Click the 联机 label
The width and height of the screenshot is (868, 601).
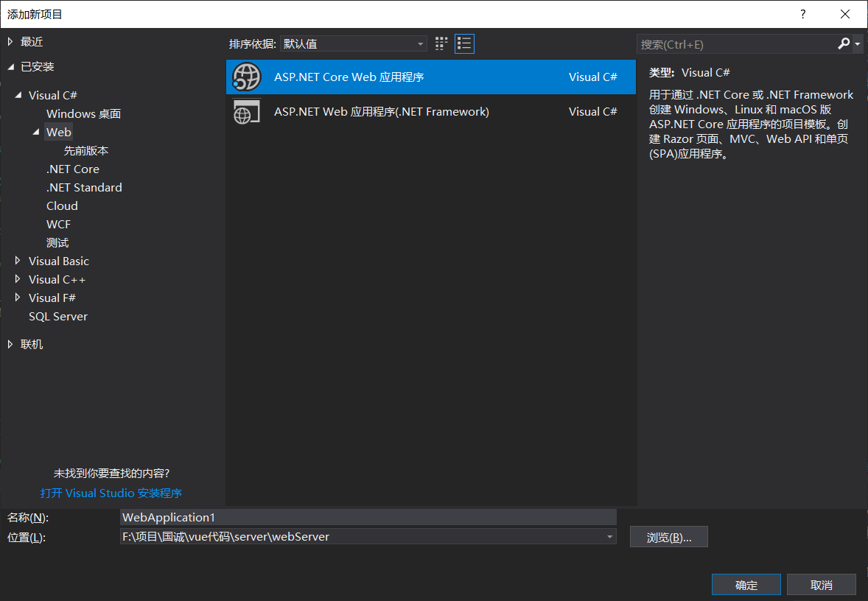click(32, 344)
